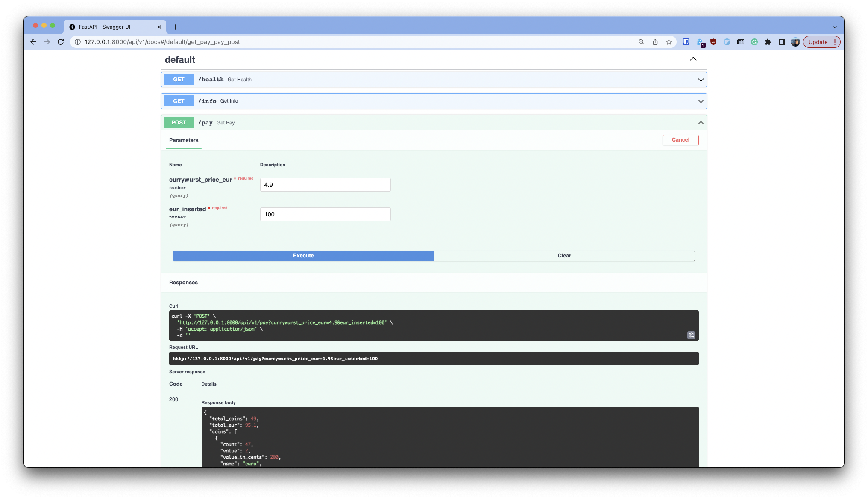Share this page via the share icon
This screenshot has width=868, height=499.
pyautogui.click(x=655, y=42)
